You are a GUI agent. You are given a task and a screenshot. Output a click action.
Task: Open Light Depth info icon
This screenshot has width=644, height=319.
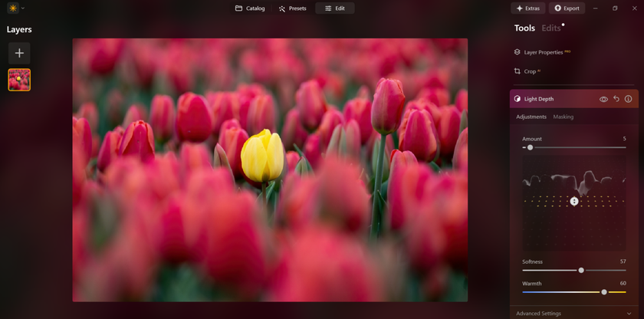628,99
